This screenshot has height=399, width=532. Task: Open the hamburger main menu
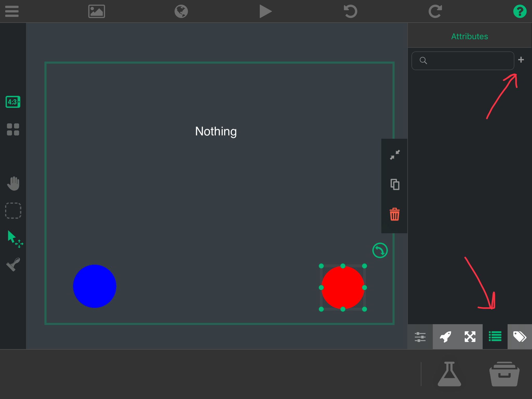[12, 11]
